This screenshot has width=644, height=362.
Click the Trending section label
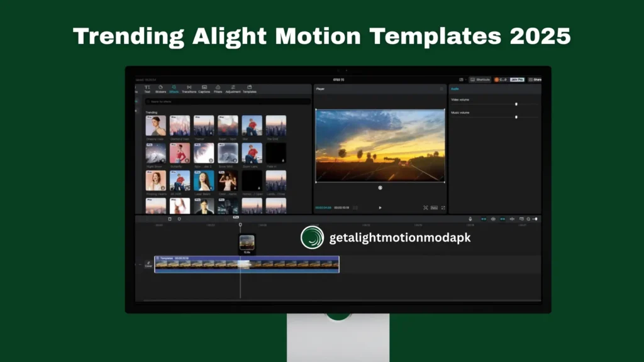(x=151, y=112)
